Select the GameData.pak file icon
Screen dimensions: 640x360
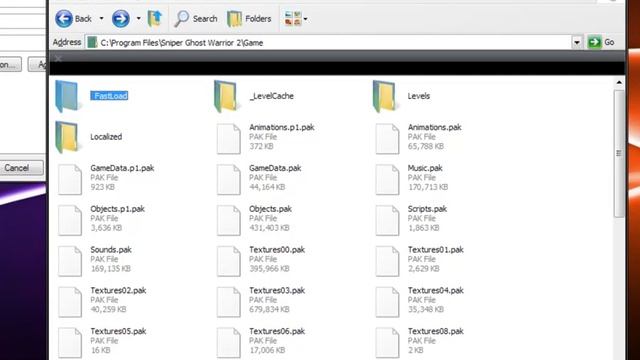pyautogui.click(x=229, y=180)
